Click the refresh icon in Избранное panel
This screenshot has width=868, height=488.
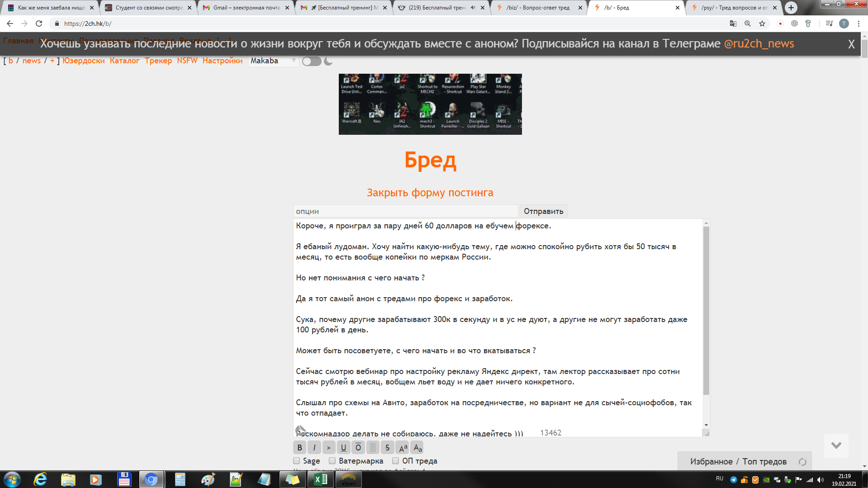pyautogui.click(x=802, y=462)
